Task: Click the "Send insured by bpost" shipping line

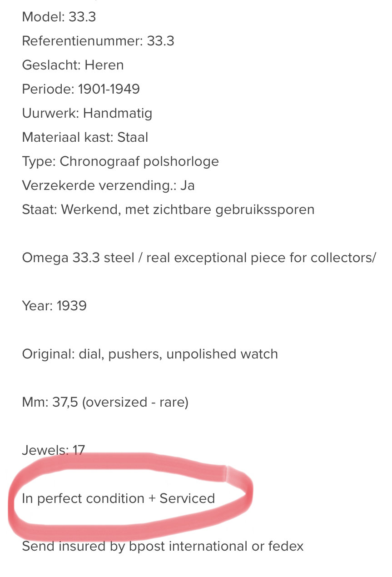Action: click(163, 547)
